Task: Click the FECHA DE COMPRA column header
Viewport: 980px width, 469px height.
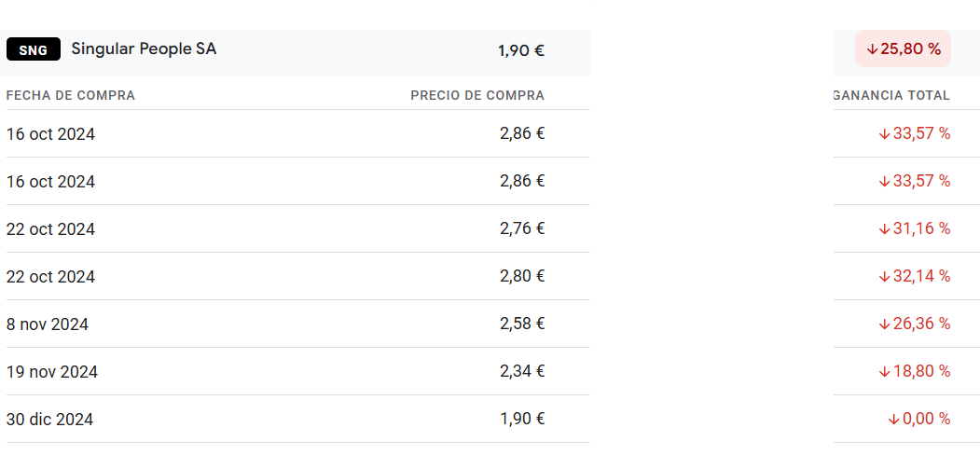Action: (71, 96)
